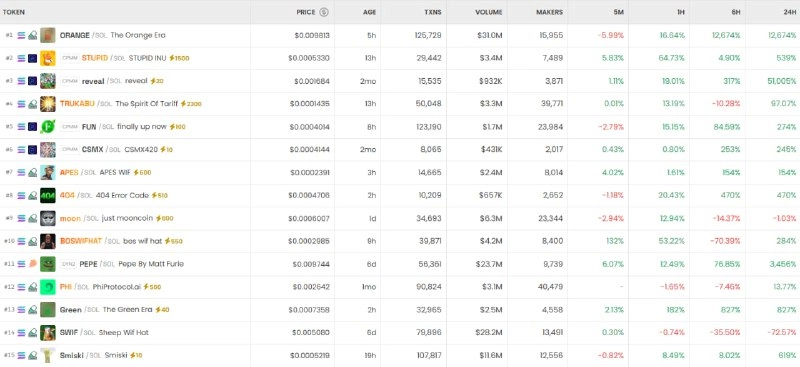This screenshot has height=367, width=800.
Task: Click the dollar icon beside PRICE header
Action: [324, 12]
